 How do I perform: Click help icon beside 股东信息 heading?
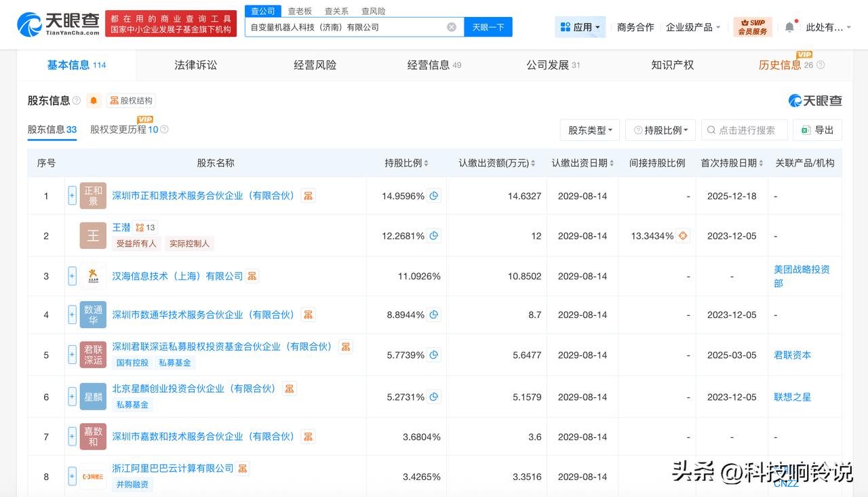pyautogui.click(x=77, y=101)
